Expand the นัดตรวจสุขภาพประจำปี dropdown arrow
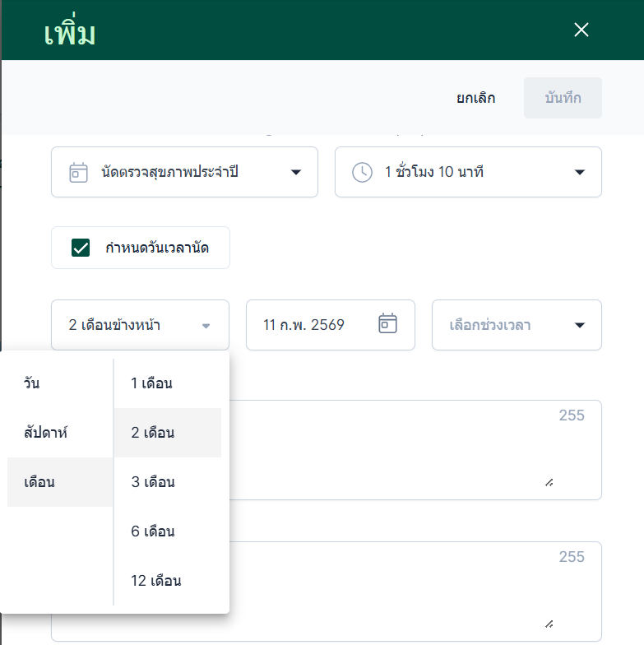 pyautogui.click(x=295, y=172)
